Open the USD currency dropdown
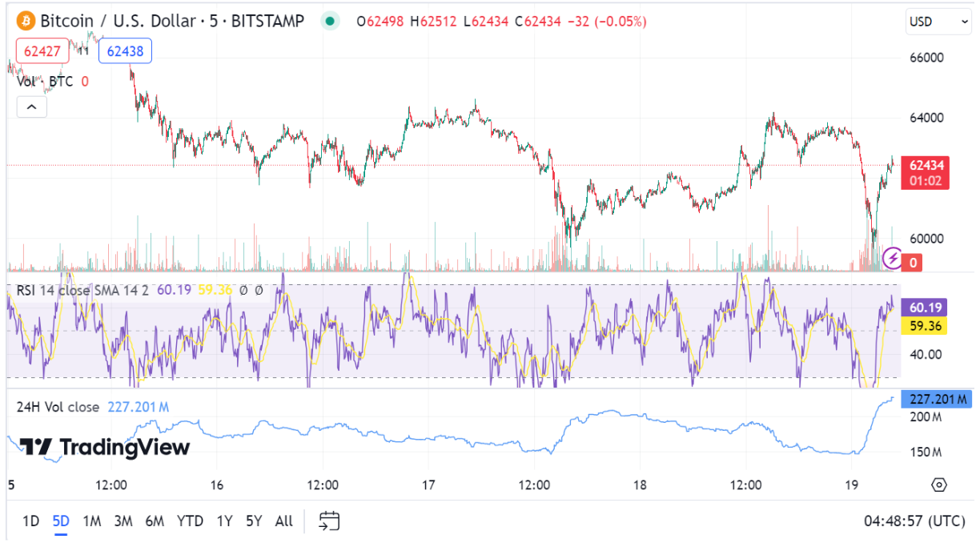This screenshot has height=551, width=980. click(x=938, y=22)
